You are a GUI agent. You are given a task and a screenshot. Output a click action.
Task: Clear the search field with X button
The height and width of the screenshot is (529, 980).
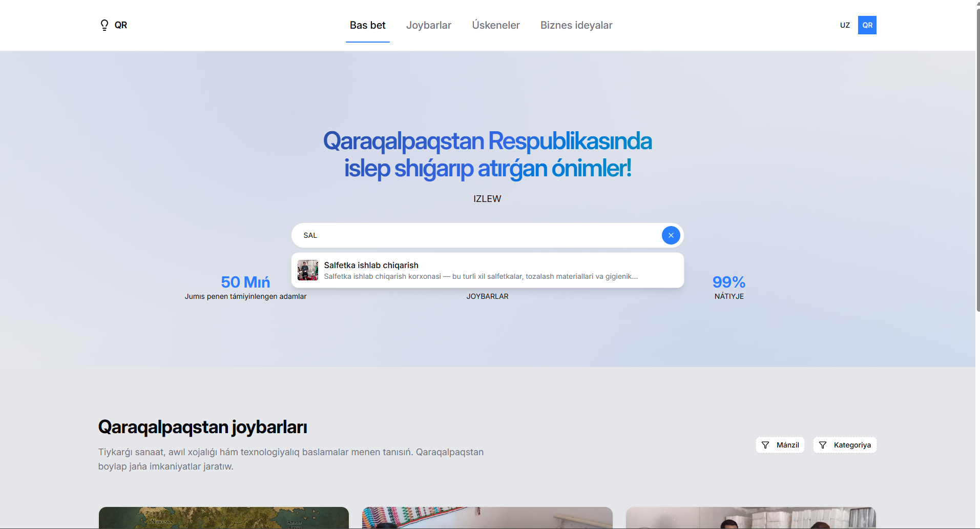(671, 235)
